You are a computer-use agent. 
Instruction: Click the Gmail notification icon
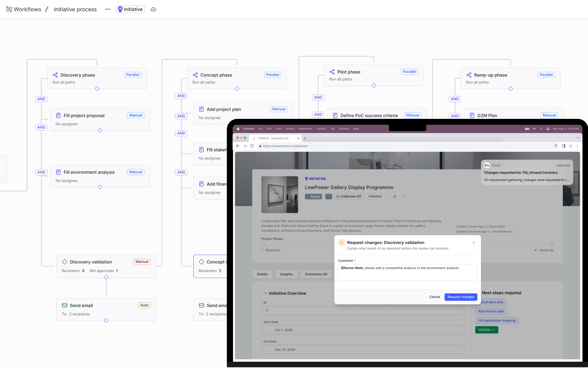487,165
